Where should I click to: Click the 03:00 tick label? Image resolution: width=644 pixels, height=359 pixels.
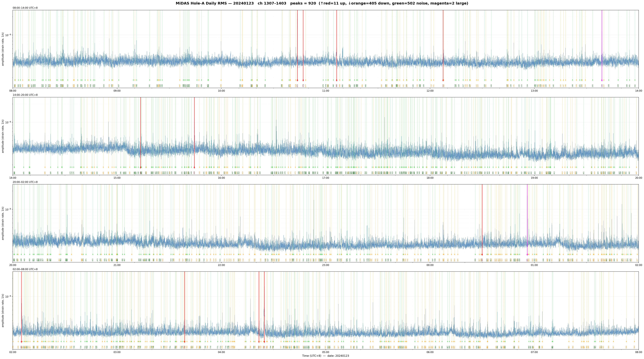(x=117, y=352)
